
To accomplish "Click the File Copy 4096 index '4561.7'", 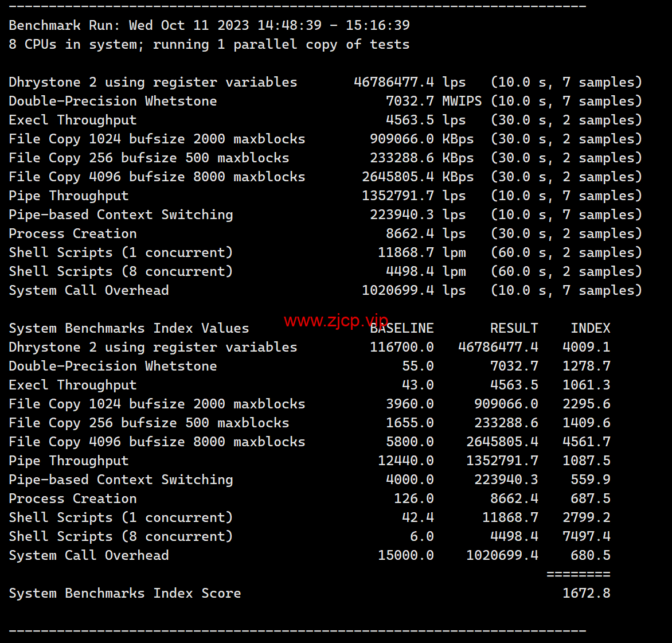I will [x=587, y=442].
